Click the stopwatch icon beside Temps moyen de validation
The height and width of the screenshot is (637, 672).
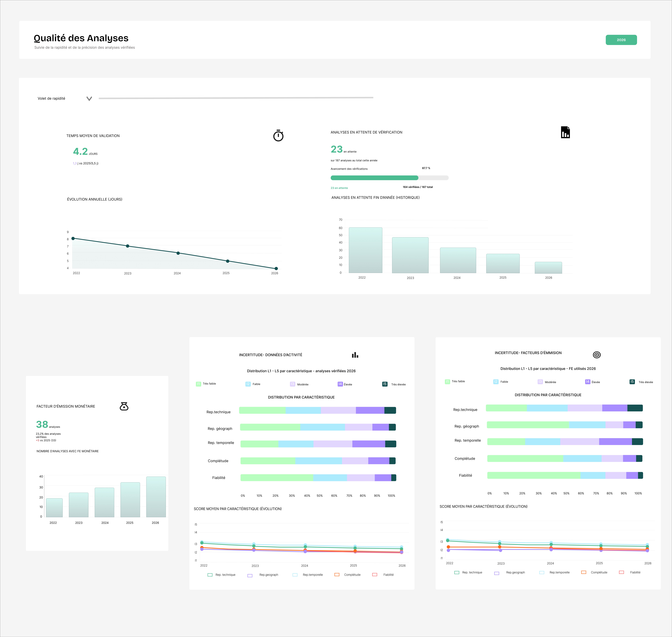click(x=278, y=135)
